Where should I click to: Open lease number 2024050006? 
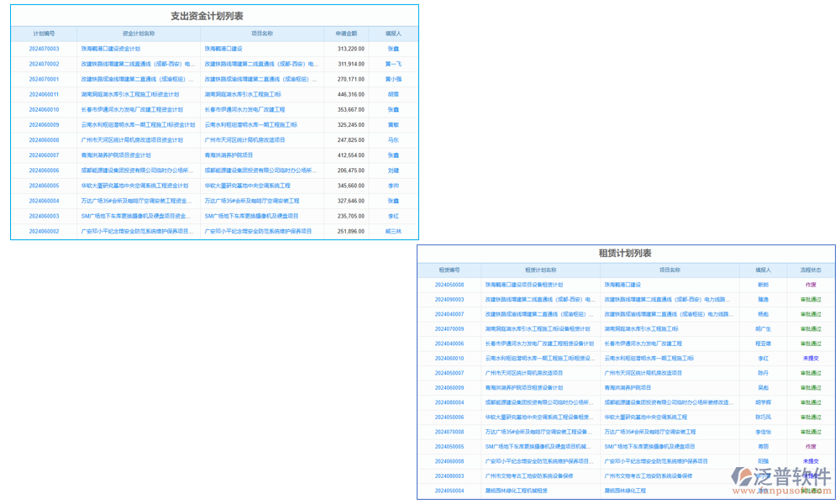point(449,417)
